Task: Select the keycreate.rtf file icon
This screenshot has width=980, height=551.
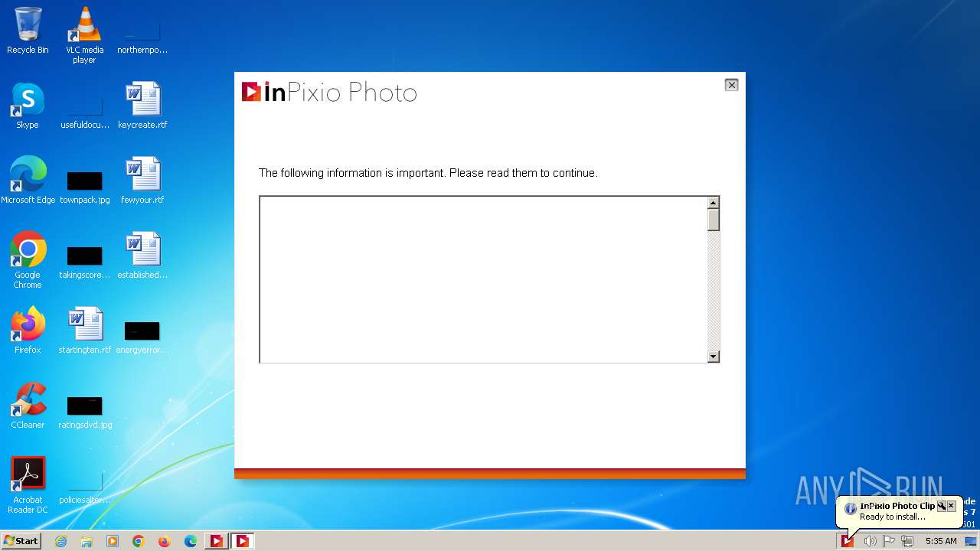Action: pyautogui.click(x=142, y=106)
